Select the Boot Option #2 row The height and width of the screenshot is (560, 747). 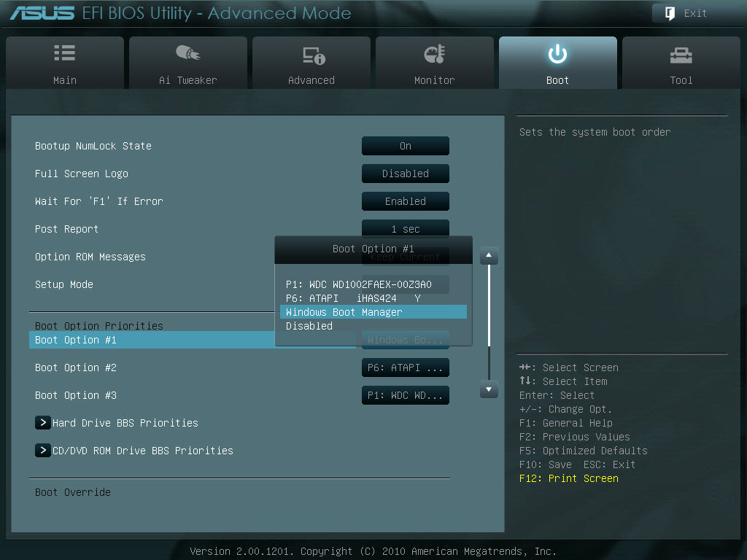pyautogui.click(x=239, y=367)
